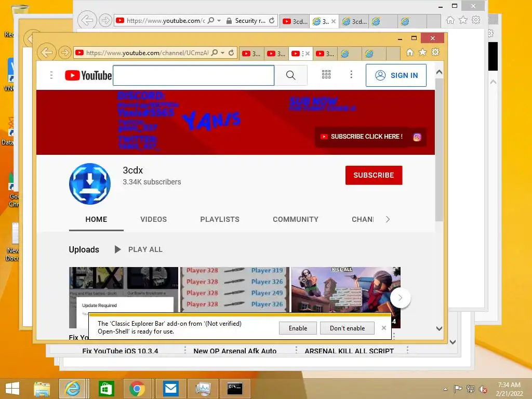Open Tools gear in rear IE window
The width and height of the screenshot is (532, 399).
pos(476,20)
